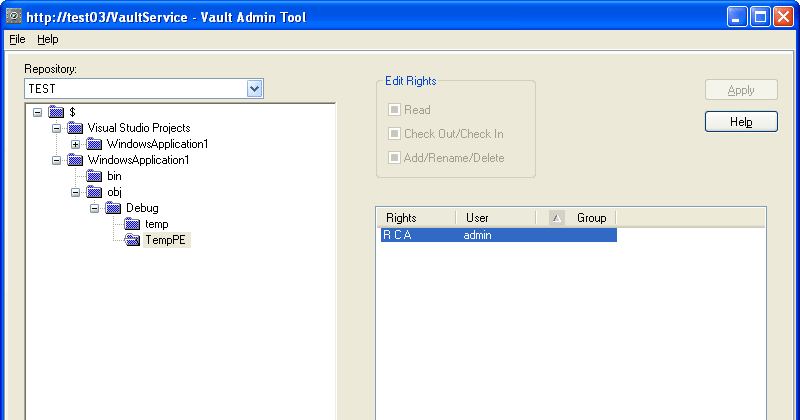The image size is (800, 420).
Task: Open the Help menu
Action: [x=48, y=40]
